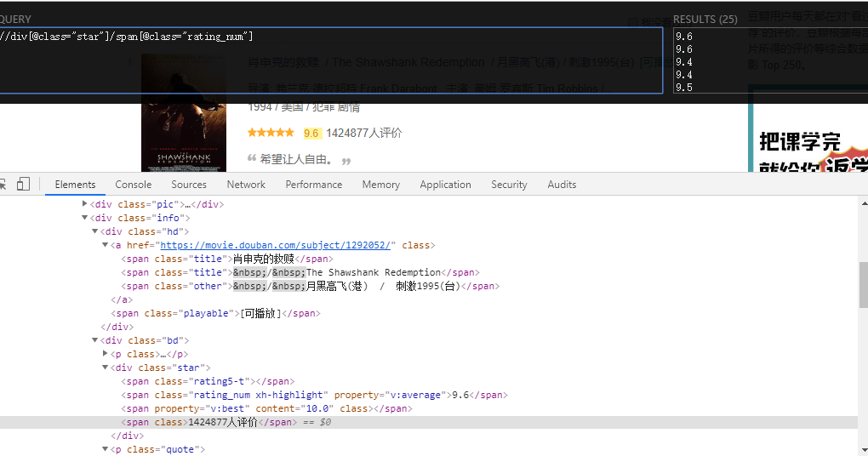Click the highlighted 9.6 rating on the page
This screenshot has height=456, width=868.
tap(311, 134)
